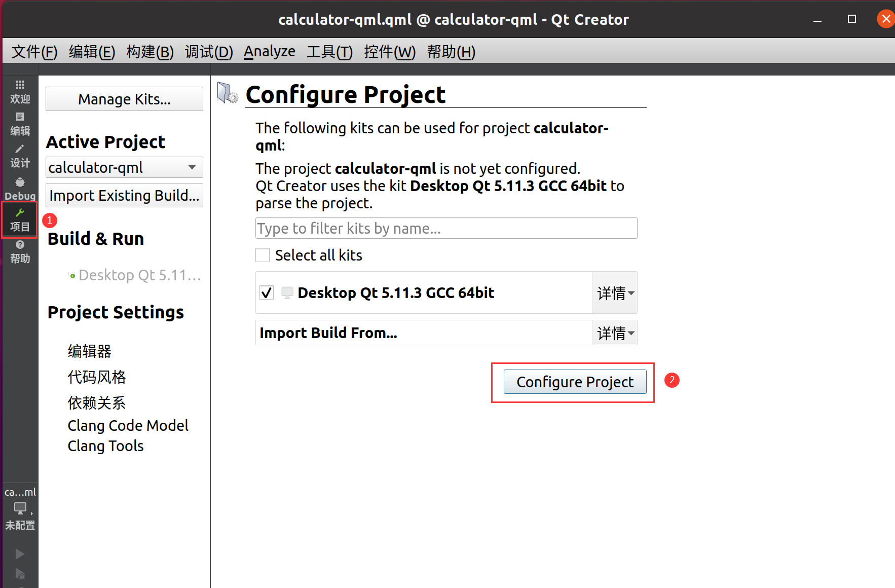
Task: Switch to Debug mode
Action: (x=20, y=188)
